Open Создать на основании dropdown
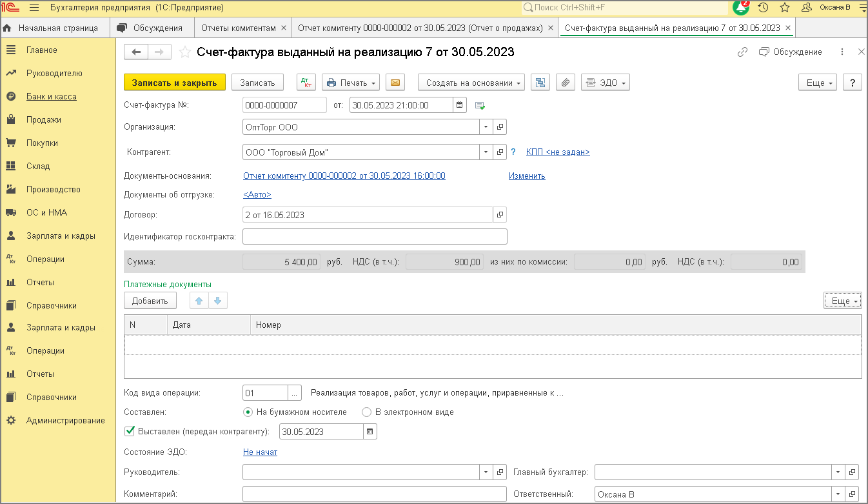This screenshot has height=504, width=868. point(471,83)
